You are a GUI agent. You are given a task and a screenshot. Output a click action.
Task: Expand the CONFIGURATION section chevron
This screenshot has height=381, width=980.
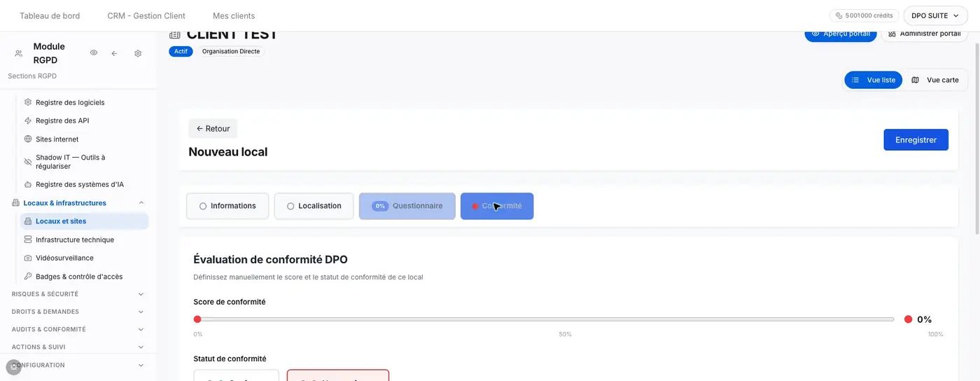click(141, 365)
